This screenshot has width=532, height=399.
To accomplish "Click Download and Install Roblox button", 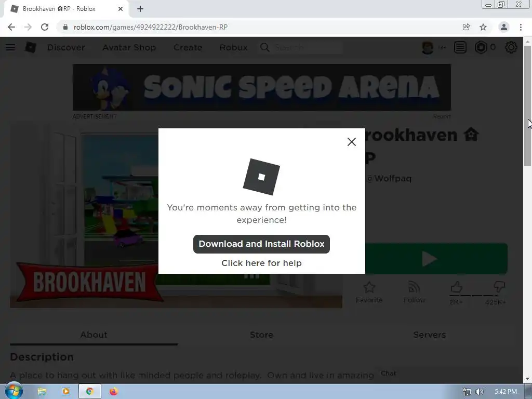I will point(261,244).
